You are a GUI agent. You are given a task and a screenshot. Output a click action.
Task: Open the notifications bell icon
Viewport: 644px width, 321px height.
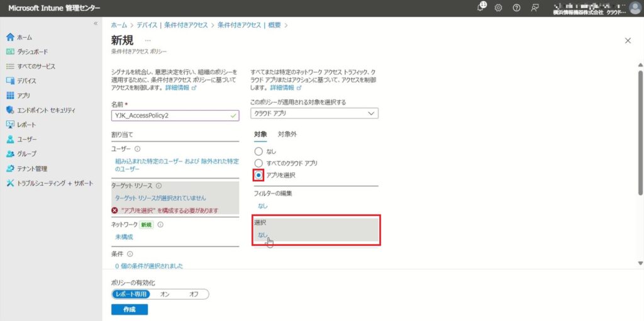(x=481, y=8)
